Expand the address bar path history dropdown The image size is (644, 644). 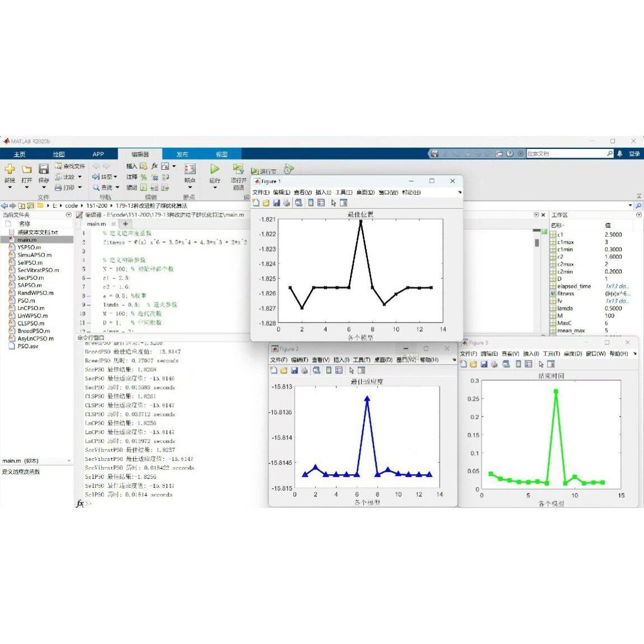coord(631,206)
